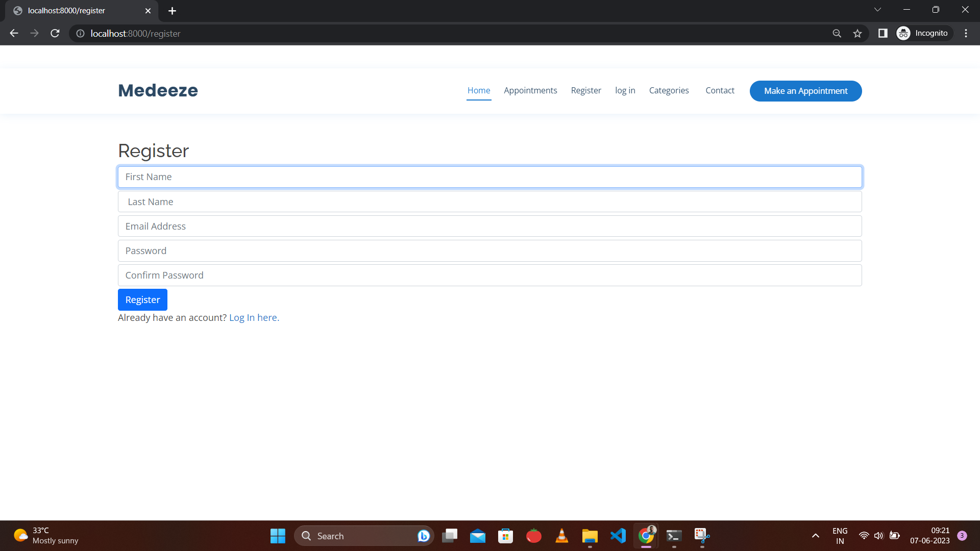Go to Contact in navigation

pyautogui.click(x=720, y=90)
